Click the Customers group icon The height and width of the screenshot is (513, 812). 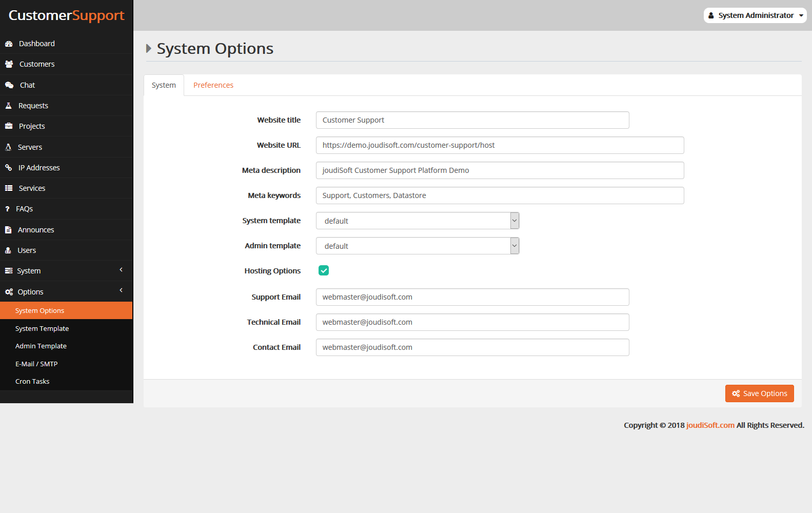(x=9, y=64)
